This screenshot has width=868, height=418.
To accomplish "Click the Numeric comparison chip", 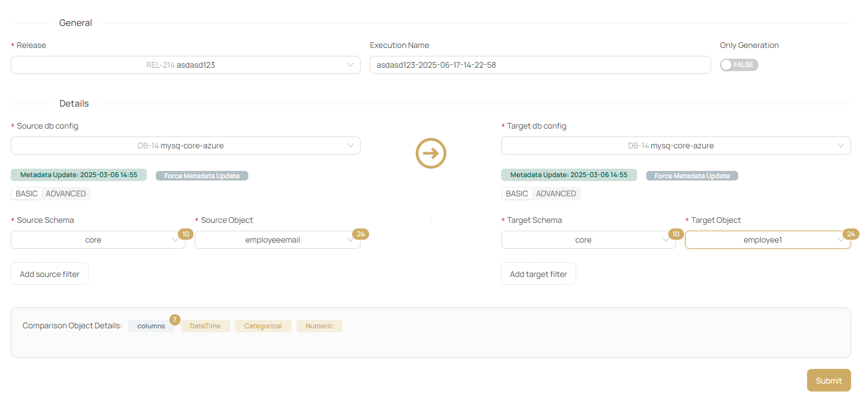I will (319, 325).
